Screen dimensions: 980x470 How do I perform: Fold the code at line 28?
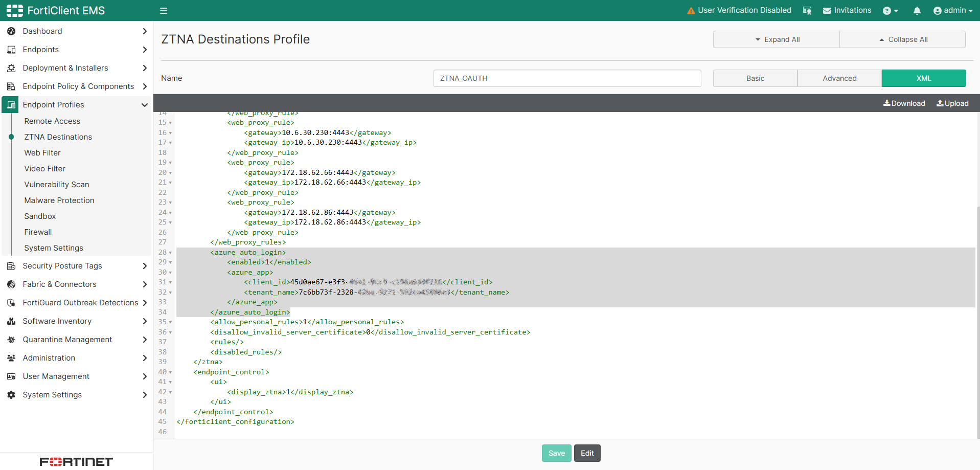click(x=170, y=253)
